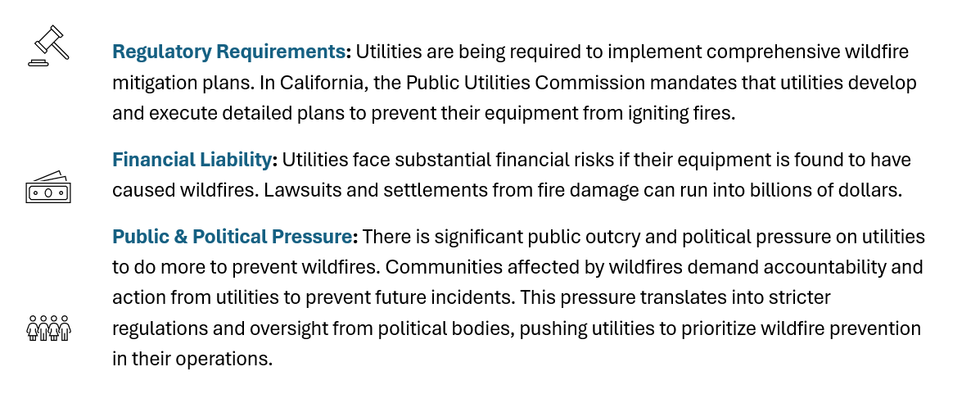The height and width of the screenshot is (403, 980).
Task: Click the gavel icon beside Regulatory Requirements
Action: pos(49,46)
